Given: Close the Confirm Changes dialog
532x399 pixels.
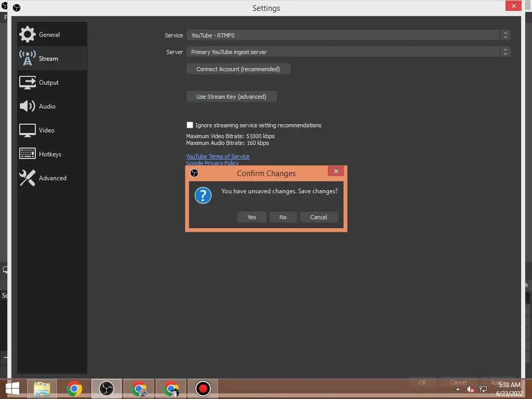Looking at the screenshot, I should click(336, 171).
